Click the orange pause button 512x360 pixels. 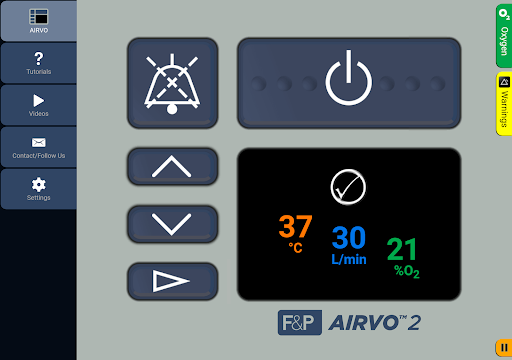point(504,348)
